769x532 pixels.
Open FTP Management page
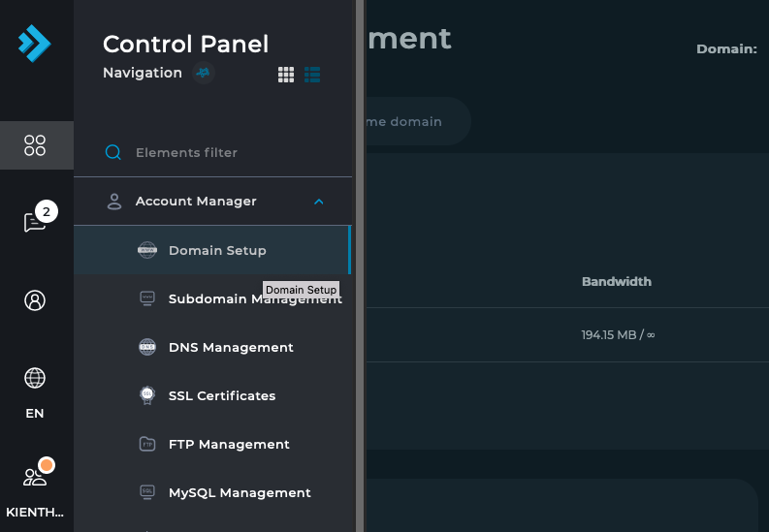[229, 444]
